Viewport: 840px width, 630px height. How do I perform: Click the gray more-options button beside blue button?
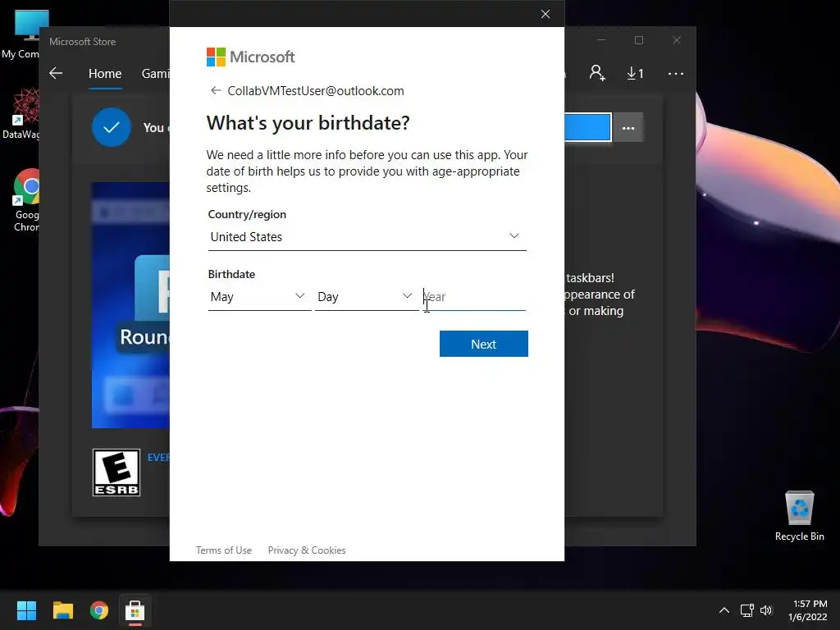pos(628,128)
